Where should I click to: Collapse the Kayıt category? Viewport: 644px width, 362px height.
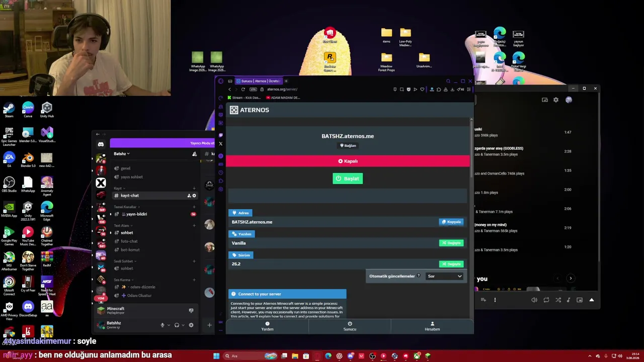(x=119, y=188)
